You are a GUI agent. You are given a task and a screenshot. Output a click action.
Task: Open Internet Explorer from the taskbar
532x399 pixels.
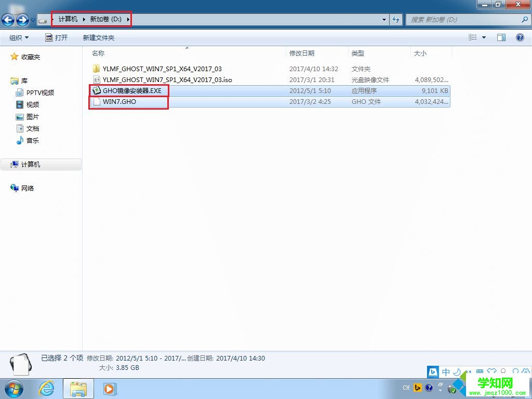[x=46, y=388]
